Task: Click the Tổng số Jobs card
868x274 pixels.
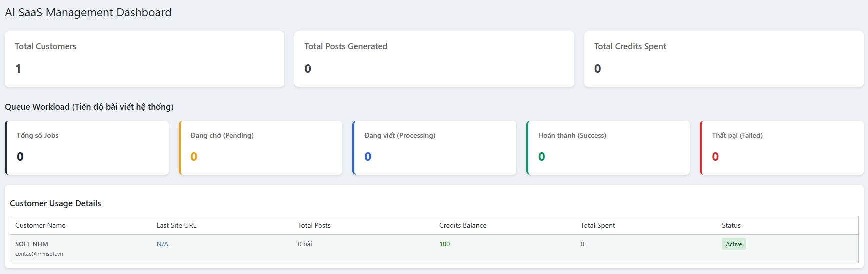Action: [87, 148]
